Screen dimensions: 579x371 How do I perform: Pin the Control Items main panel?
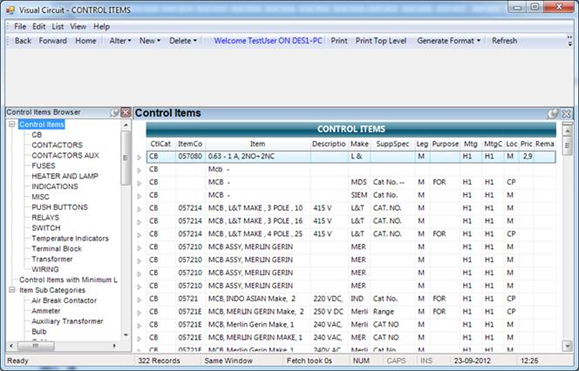[x=552, y=114]
